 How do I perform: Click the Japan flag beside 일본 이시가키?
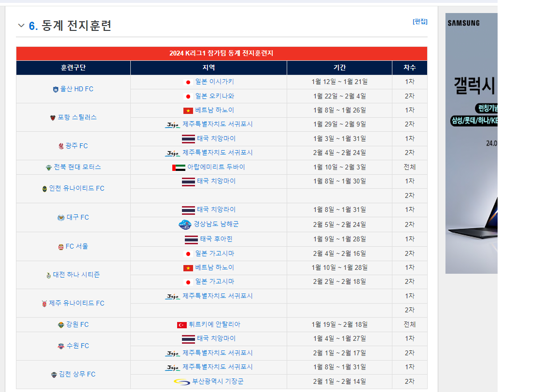tap(188, 82)
